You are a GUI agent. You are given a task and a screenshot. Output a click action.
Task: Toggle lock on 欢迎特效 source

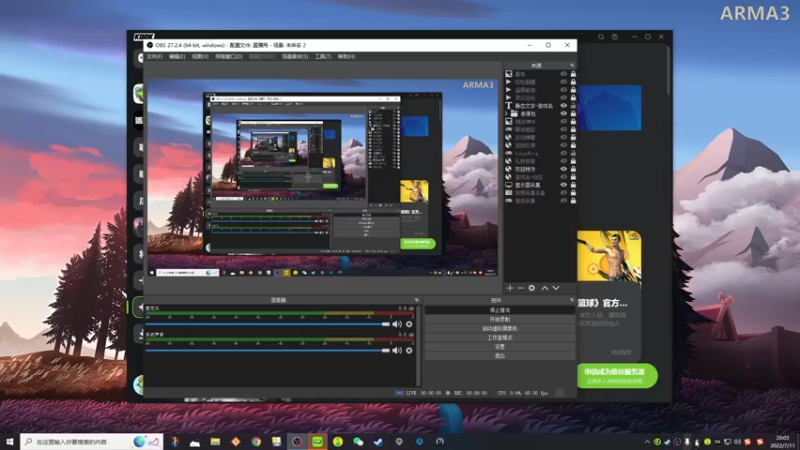pyautogui.click(x=573, y=169)
